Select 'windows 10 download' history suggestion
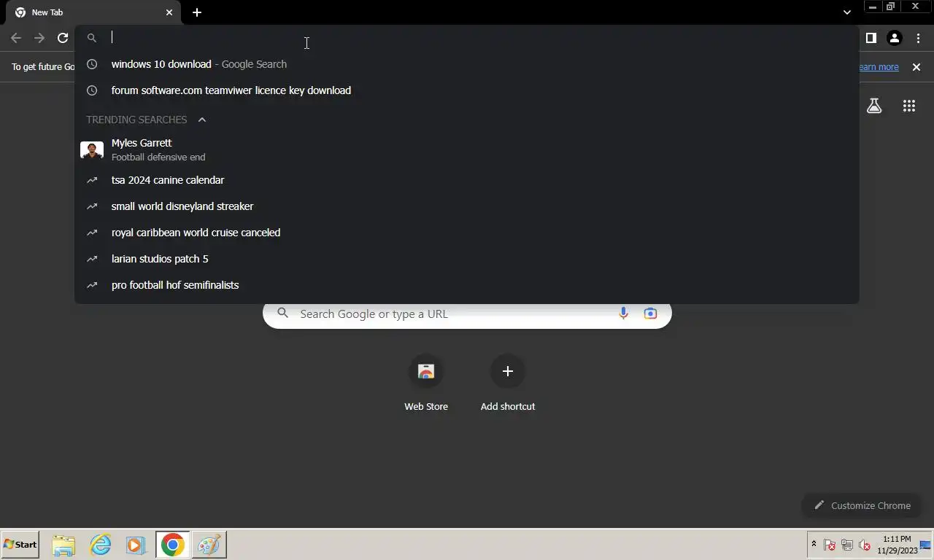The image size is (934, 560). [467, 64]
